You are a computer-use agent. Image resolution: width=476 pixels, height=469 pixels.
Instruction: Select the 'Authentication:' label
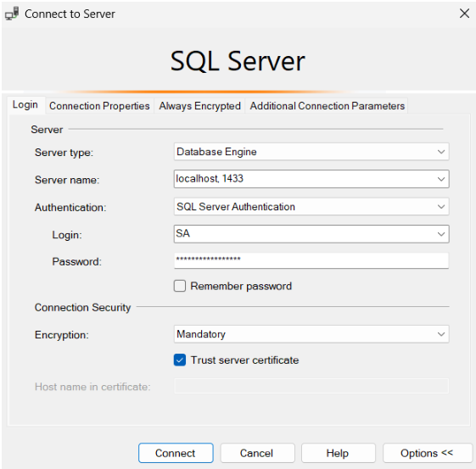70,208
